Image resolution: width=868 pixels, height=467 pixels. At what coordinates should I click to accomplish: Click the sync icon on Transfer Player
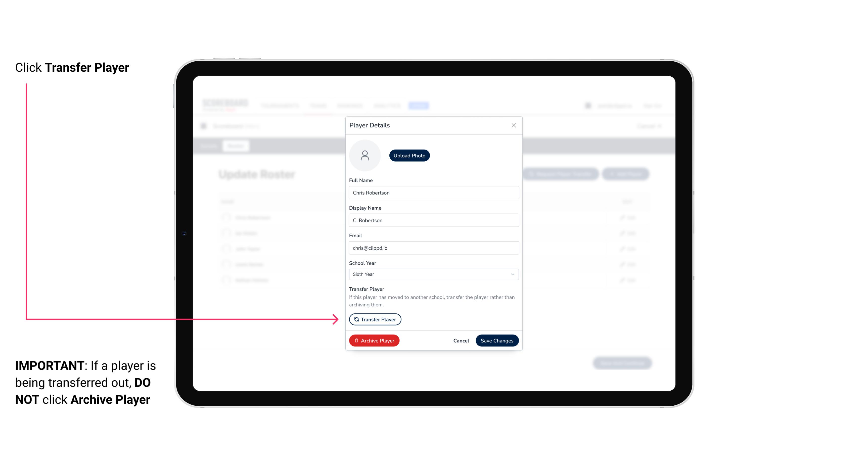click(x=355, y=319)
